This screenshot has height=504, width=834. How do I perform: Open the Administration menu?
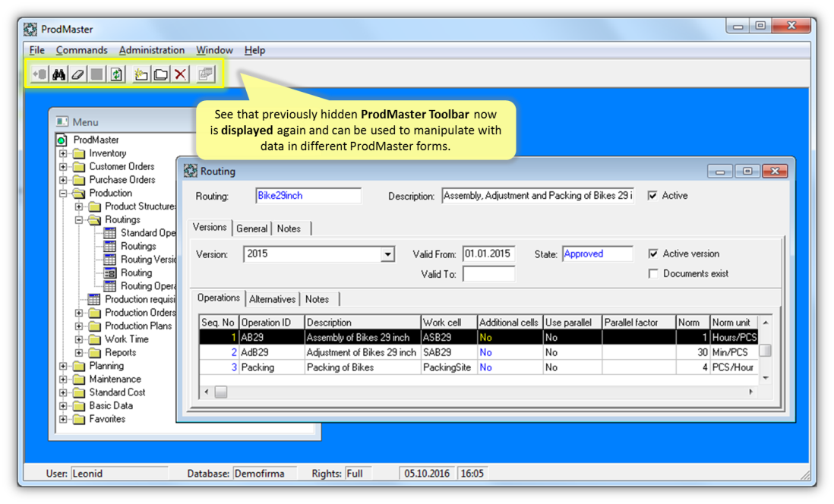coord(152,50)
